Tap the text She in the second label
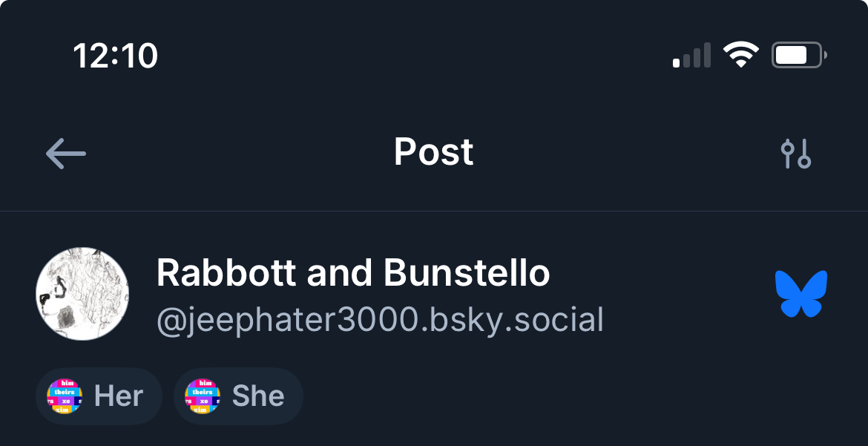This screenshot has height=446, width=868. point(258,396)
